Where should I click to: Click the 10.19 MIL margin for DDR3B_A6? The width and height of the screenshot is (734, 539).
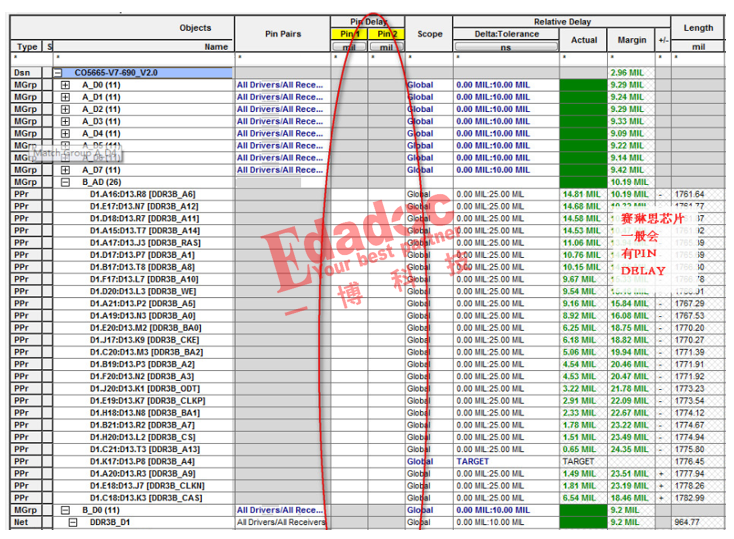[629, 194]
